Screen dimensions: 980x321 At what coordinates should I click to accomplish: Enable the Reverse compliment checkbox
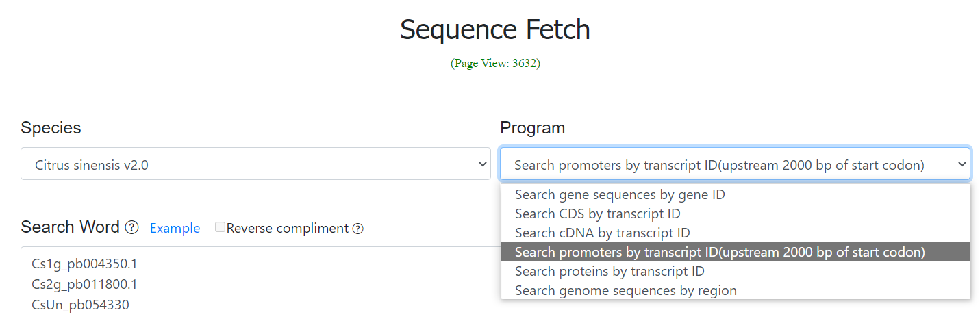pos(220,227)
